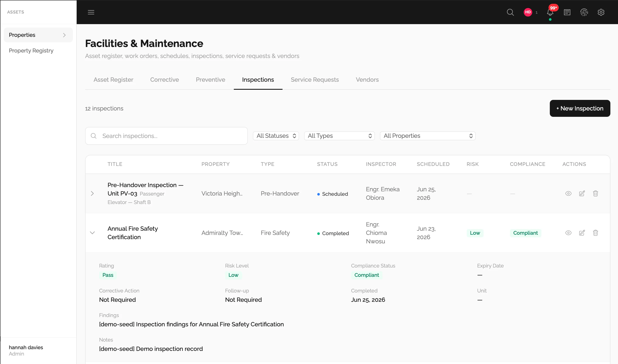Screen dimensions: 618x364
Task: Click the Admiralty Tow… property cell
Action: [222, 233]
